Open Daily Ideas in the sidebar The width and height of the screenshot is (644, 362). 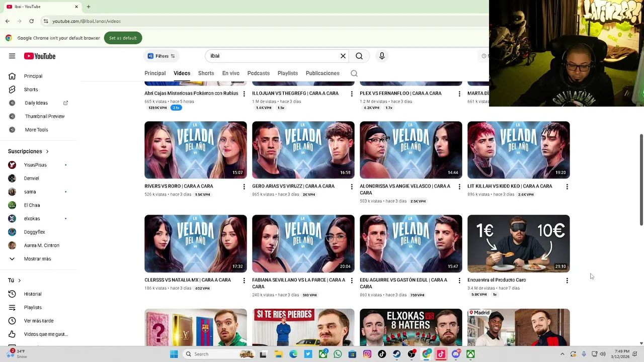[36, 103]
